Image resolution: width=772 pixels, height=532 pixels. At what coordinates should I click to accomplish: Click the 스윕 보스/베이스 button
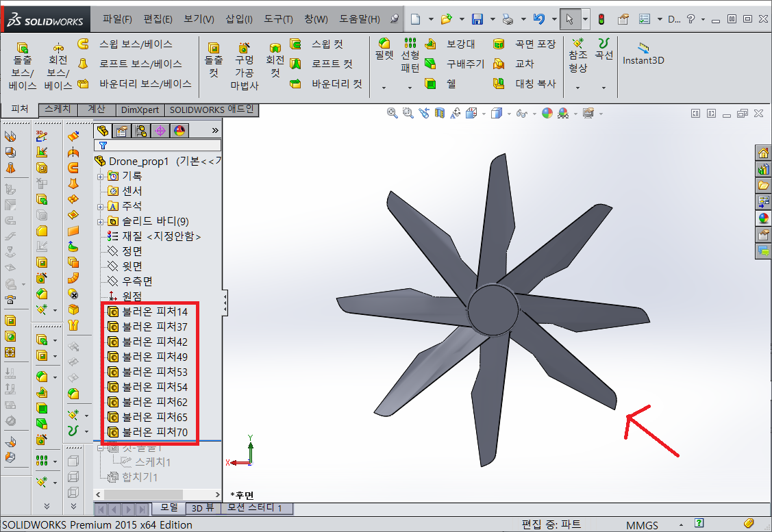pyautogui.click(x=125, y=44)
